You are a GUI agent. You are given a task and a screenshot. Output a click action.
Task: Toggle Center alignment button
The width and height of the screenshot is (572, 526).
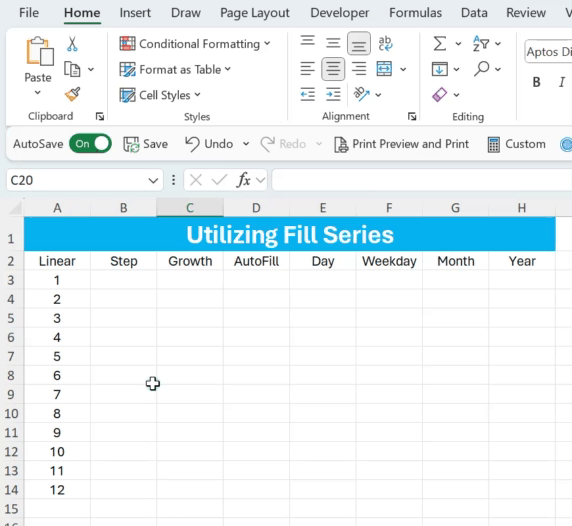[333, 69]
